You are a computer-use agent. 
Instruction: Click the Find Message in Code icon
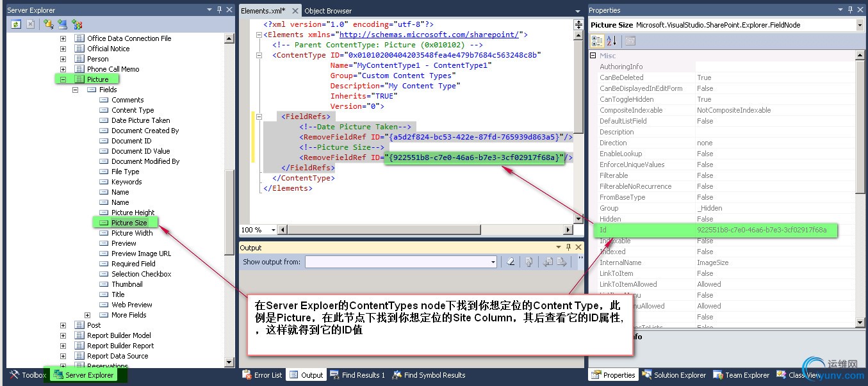(x=529, y=261)
